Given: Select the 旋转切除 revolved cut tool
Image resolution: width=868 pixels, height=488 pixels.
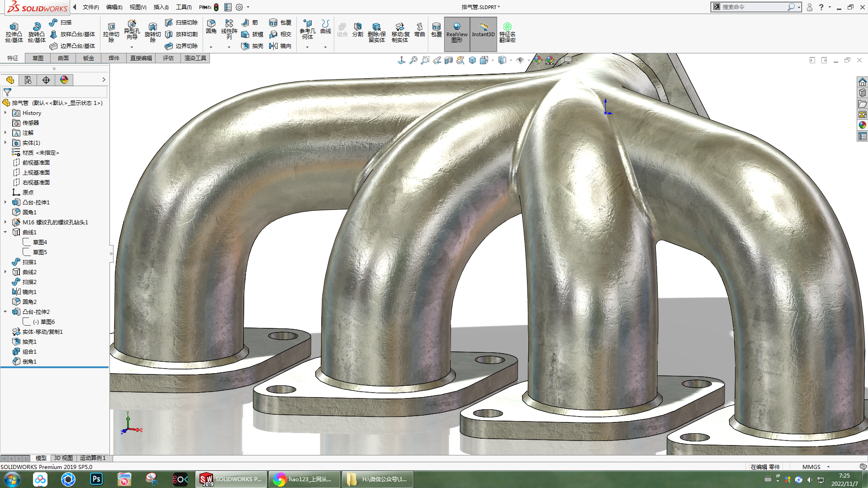Looking at the screenshot, I should pyautogui.click(x=153, y=33).
